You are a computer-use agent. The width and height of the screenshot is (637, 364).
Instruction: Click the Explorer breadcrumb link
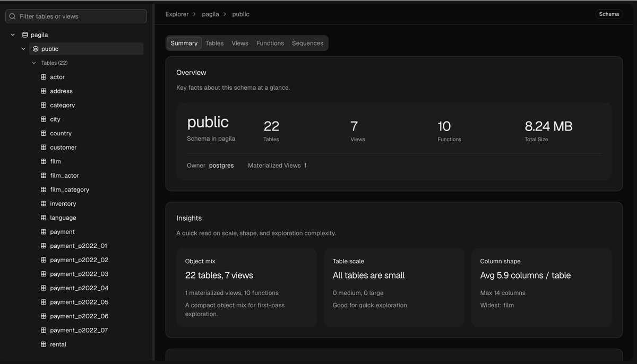click(x=177, y=14)
